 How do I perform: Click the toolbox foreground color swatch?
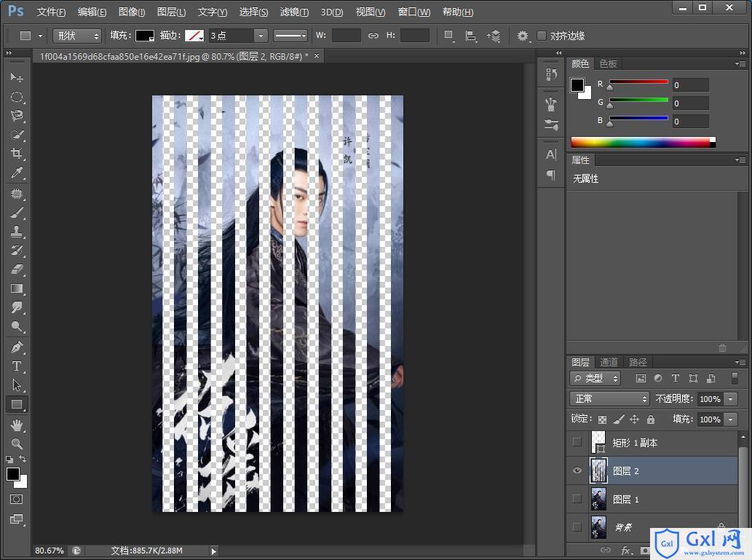tap(13, 474)
